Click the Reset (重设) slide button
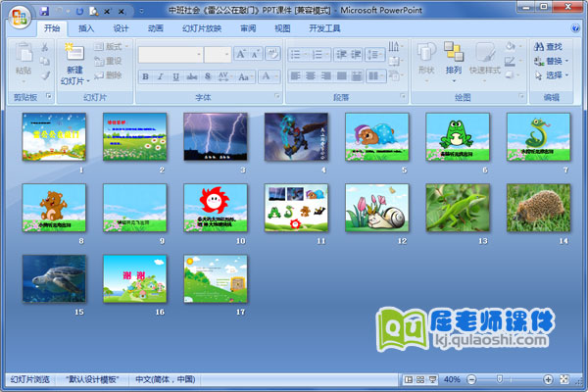 pyautogui.click(x=108, y=61)
